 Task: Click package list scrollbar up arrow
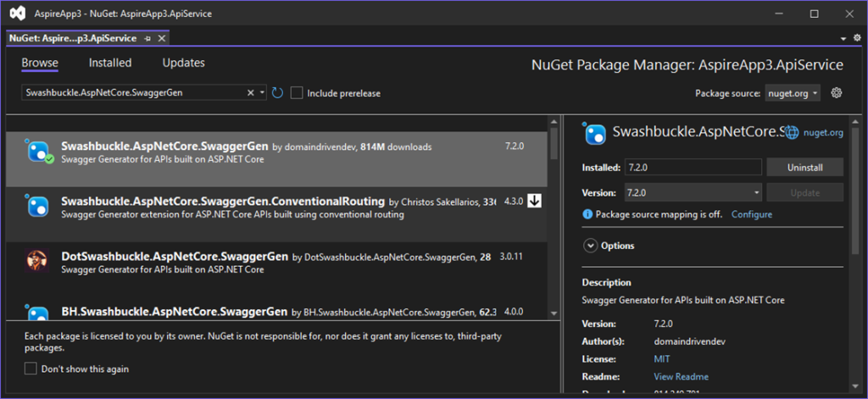pyautogui.click(x=554, y=120)
